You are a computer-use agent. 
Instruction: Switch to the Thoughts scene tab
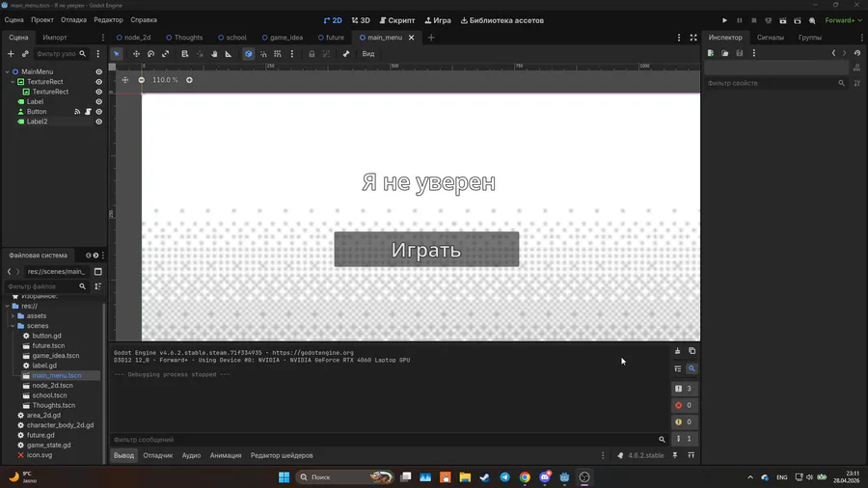click(184, 38)
